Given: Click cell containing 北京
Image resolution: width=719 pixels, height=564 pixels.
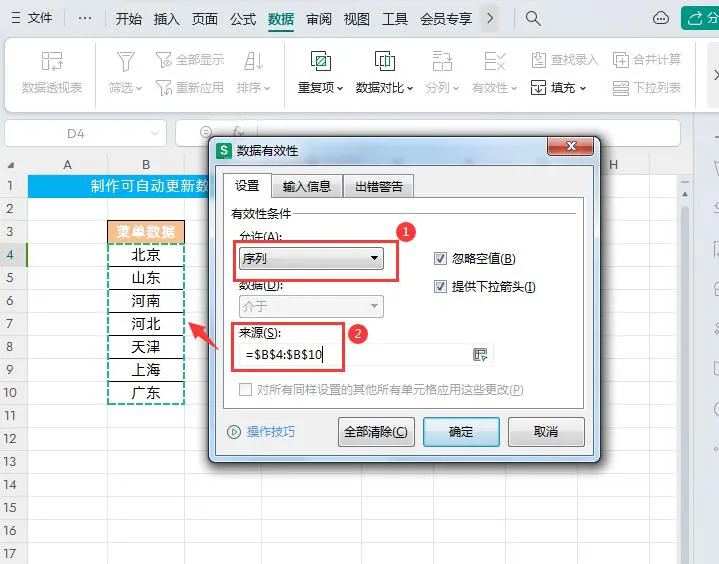Looking at the screenshot, I should 146,255.
